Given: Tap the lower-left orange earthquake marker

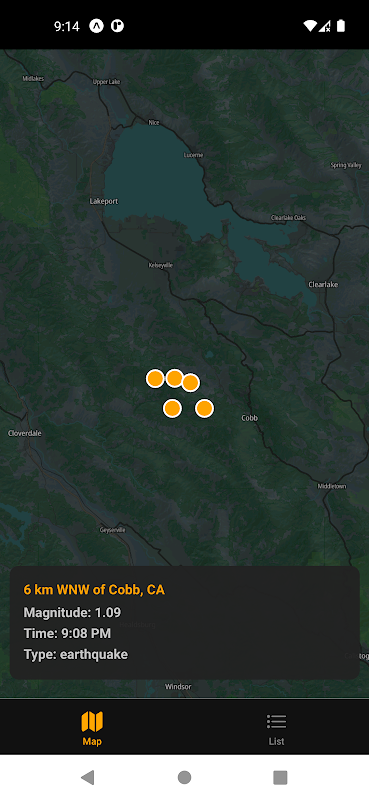Looking at the screenshot, I should point(173,408).
